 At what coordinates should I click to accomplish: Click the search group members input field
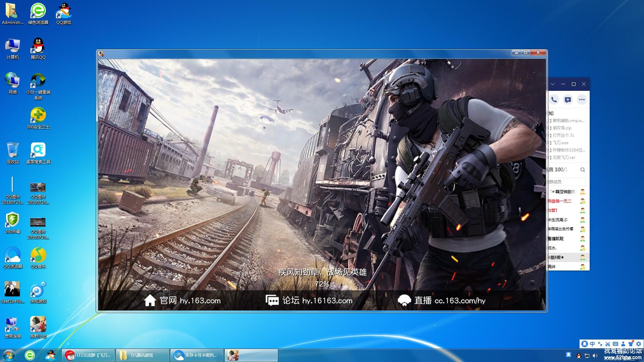click(567, 182)
